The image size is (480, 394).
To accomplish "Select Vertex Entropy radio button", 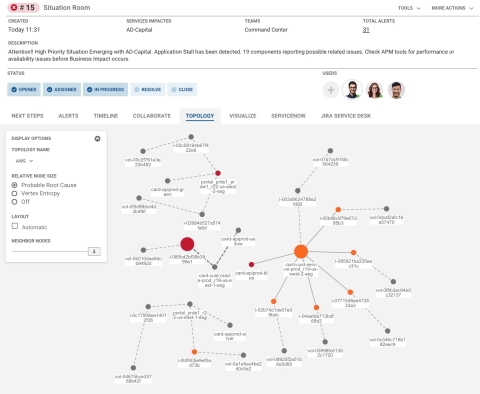I will [x=14, y=193].
